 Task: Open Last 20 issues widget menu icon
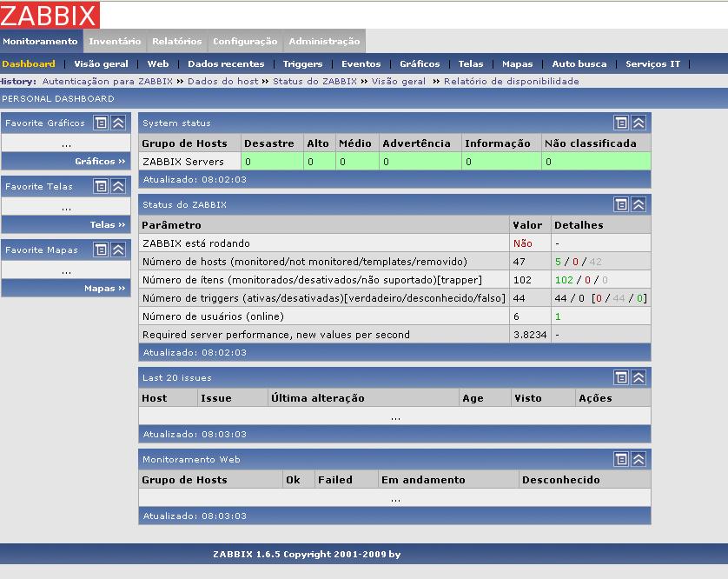pyautogui.click(x=621, y=378)
